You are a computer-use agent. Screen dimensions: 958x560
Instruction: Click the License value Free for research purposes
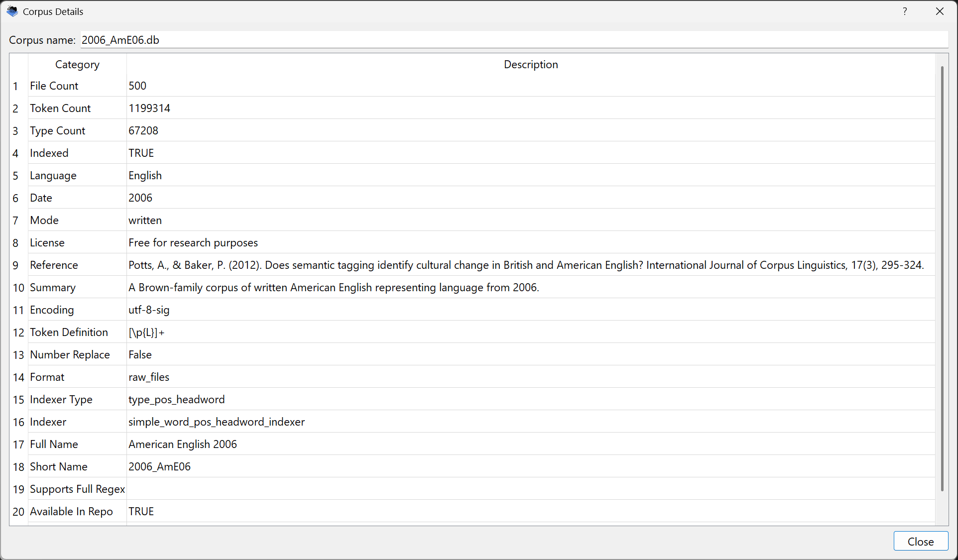click(193, 243)
